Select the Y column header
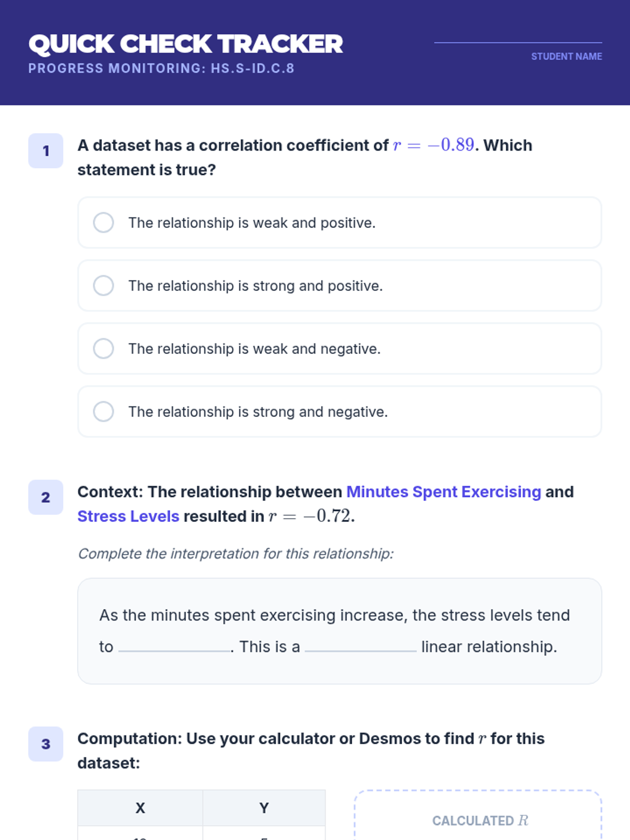Image resolution: width=630 pixels, height=840 pixels. (264, 808)
